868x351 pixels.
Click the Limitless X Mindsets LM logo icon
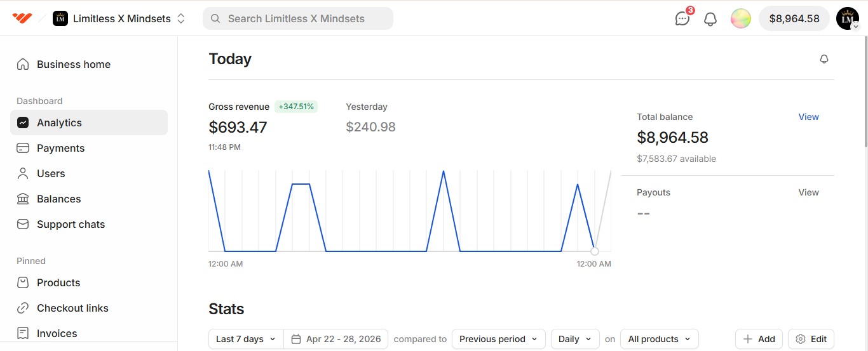click(x=60, y=18)
